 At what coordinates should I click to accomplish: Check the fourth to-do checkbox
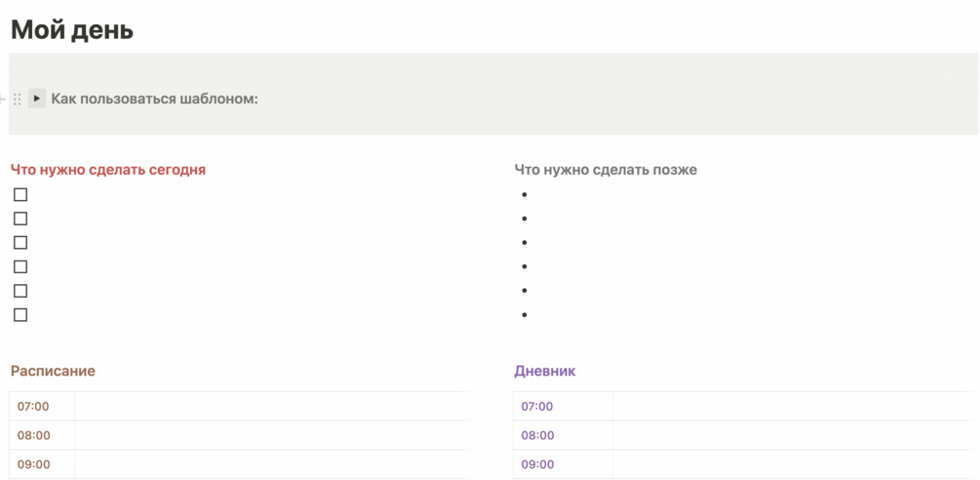coord(20,266)
